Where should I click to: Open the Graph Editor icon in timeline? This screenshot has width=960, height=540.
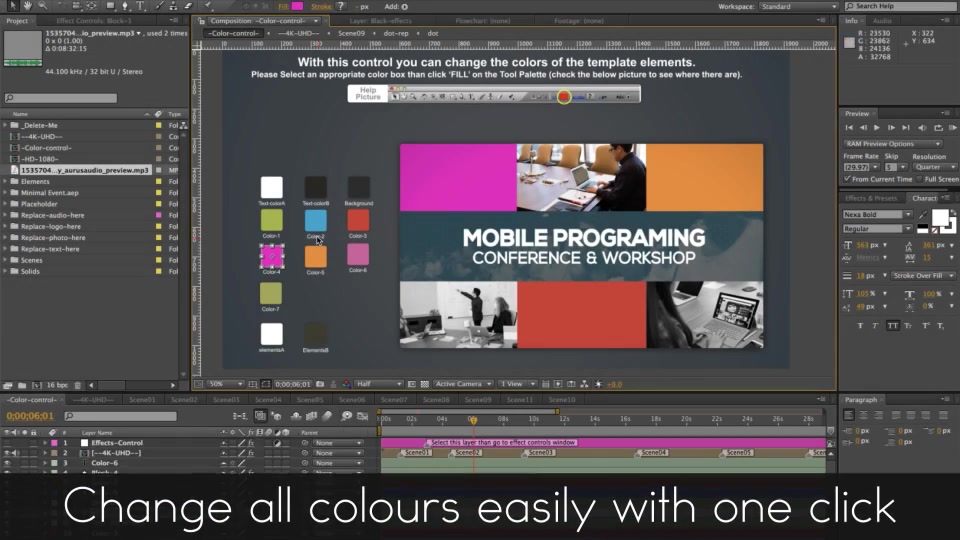[362, 416]
